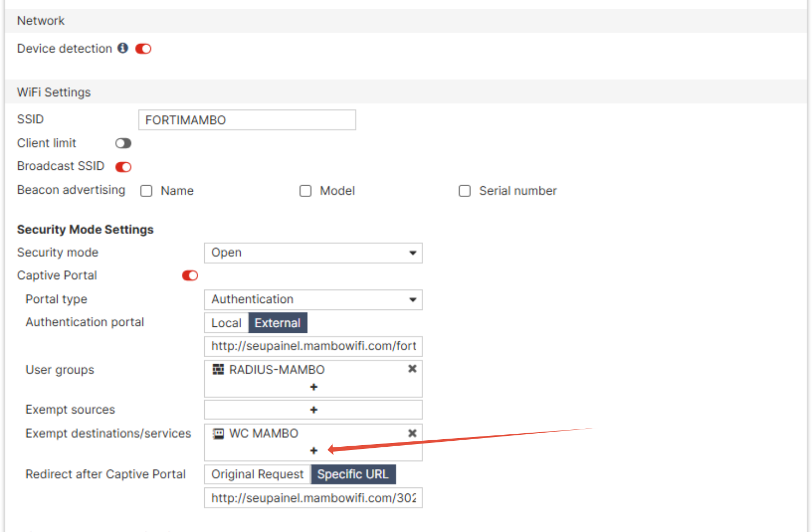The image size is (812, 532).
Task: Check Beacon advertising Serial number box
Action: (464, 191)
